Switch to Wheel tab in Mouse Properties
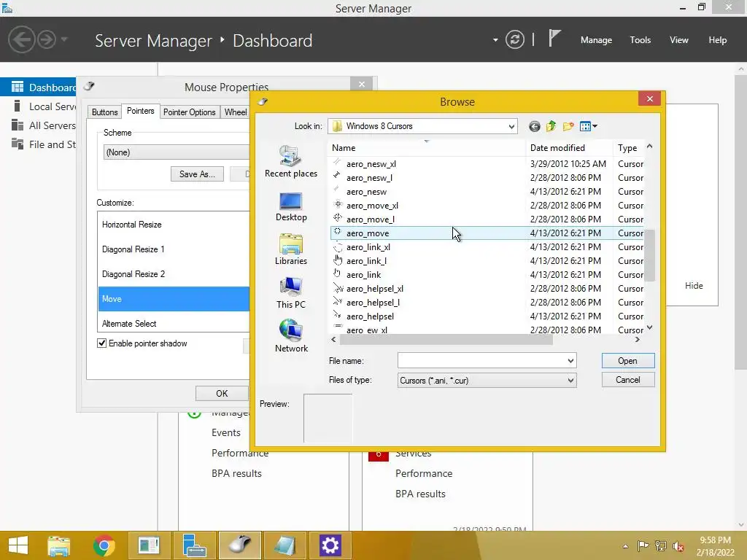This screenshot has width=747, height=560. [x=236, y=112]
